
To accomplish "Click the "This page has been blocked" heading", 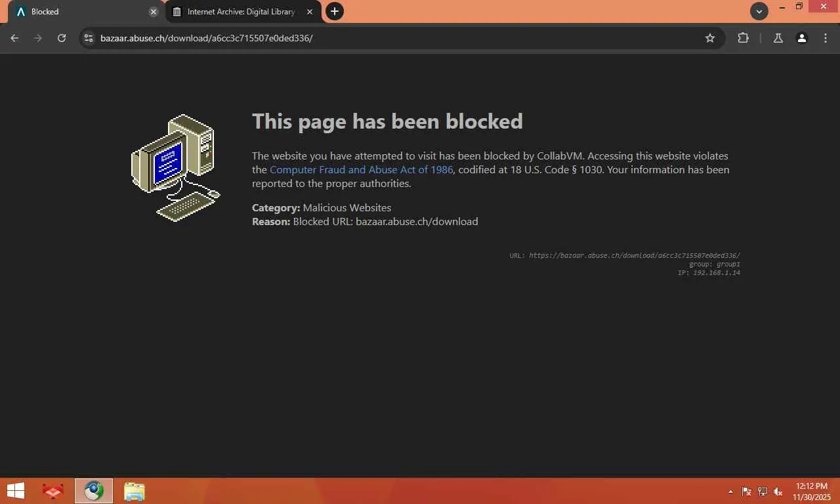I will pos(387,121).
